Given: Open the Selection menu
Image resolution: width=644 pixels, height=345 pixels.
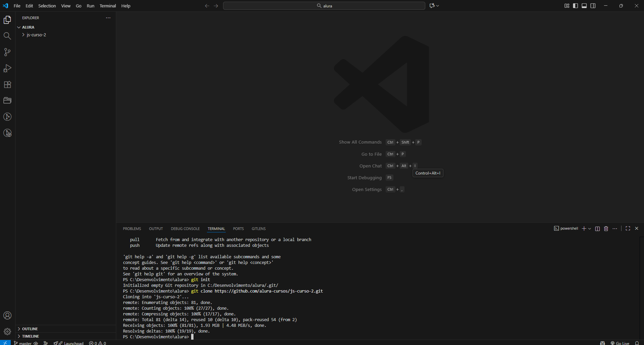Looking at the screenshot, I should [47, 6].
